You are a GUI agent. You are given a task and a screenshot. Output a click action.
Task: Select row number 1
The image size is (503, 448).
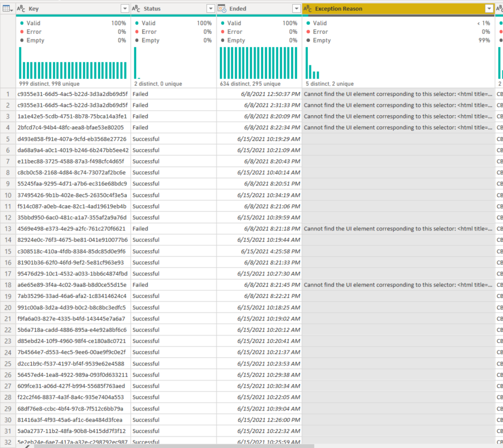pos(8,94)
